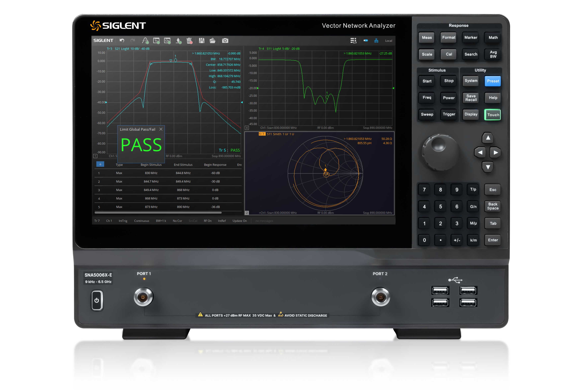Add a limit row with the plus button
This screenshot has width=588, height=392.
(100, 164)
